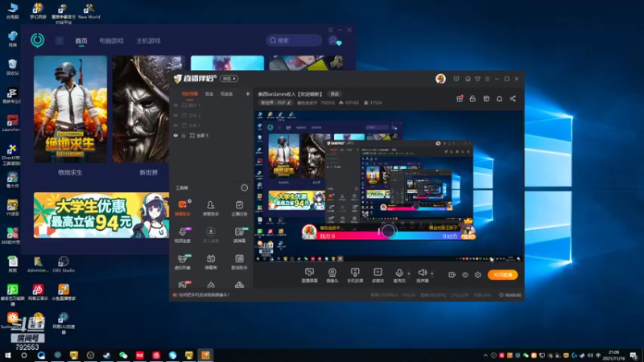
Task: Click the 扬声器 speaker icon
Action: click(x=422, y=273)
